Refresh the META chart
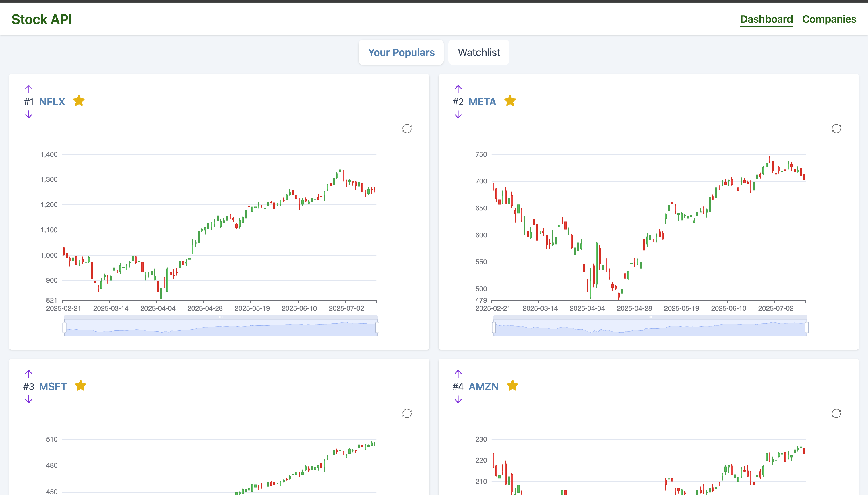Screen dimensions: 868x495 [836, 129]
